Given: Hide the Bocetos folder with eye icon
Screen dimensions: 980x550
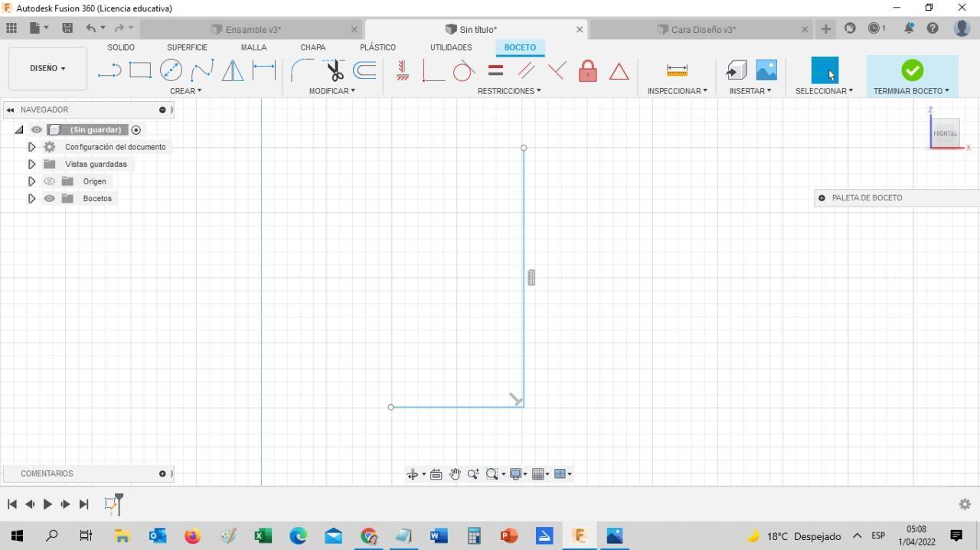Looking at the screenshot, I should [50, 198].
